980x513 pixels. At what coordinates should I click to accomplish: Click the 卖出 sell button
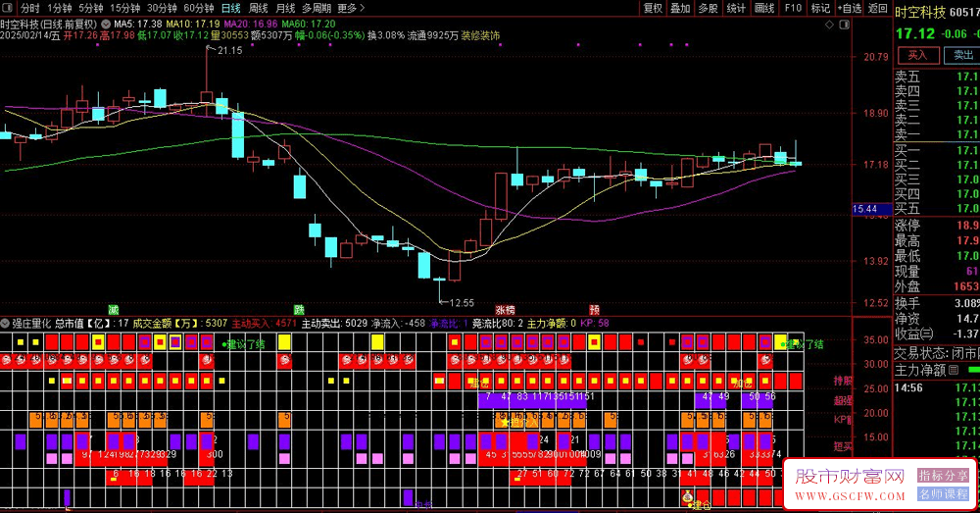tap(963, 55)
